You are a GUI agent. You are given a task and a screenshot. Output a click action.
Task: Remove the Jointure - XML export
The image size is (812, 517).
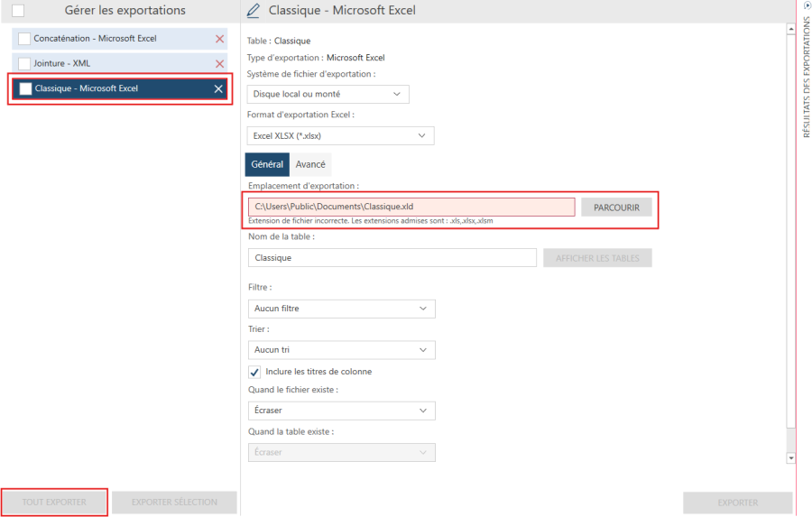point(219,64)
